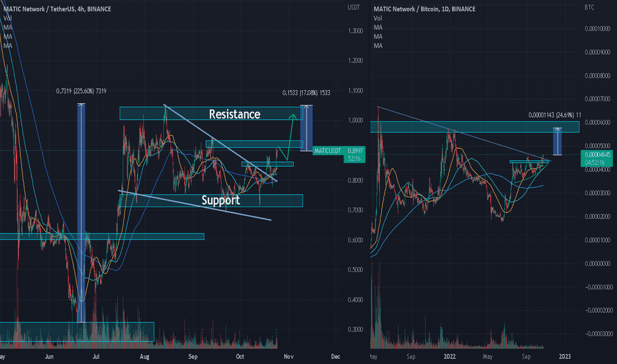The height and width of the screenshot is (364, 617).
Task: Click 0.3000 on the USDT price scale
Action: pos(356,330)
